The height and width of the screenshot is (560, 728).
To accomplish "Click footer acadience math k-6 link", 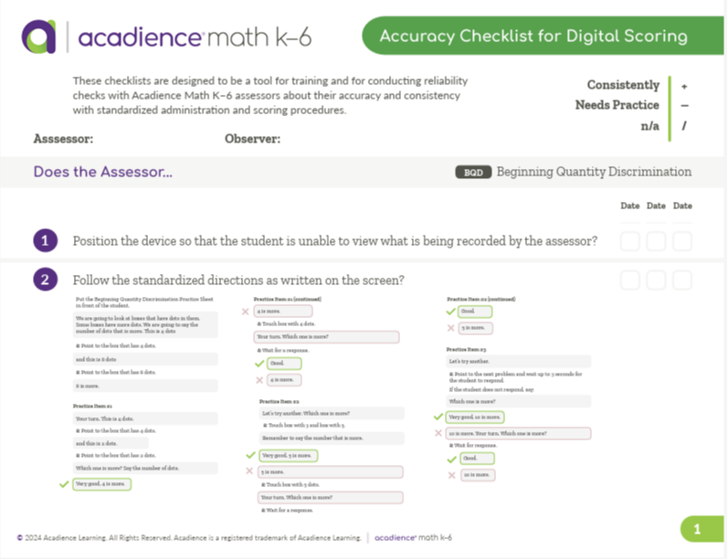I will pyautogui.click(x=413, y=538).
